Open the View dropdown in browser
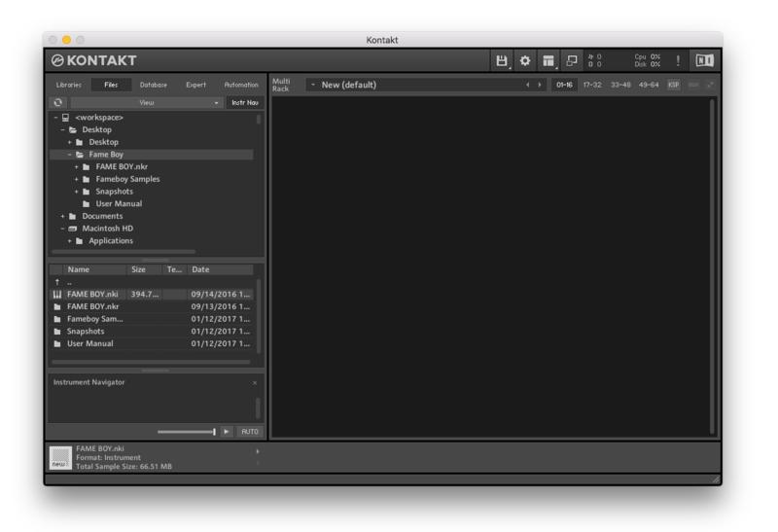The height and width of the screenshot is (532, 778). point(146,102)
